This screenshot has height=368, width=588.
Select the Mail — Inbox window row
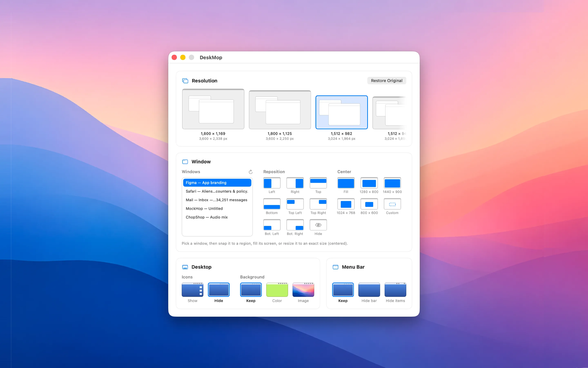point(217,200)
